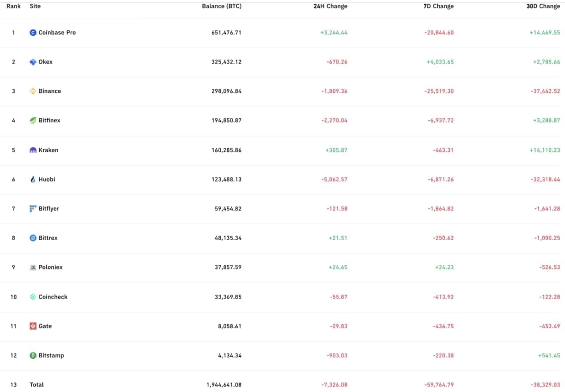This screenshot has height=392, width=565.
Task: Click the Okex logo icon
Action: (33, 62)
